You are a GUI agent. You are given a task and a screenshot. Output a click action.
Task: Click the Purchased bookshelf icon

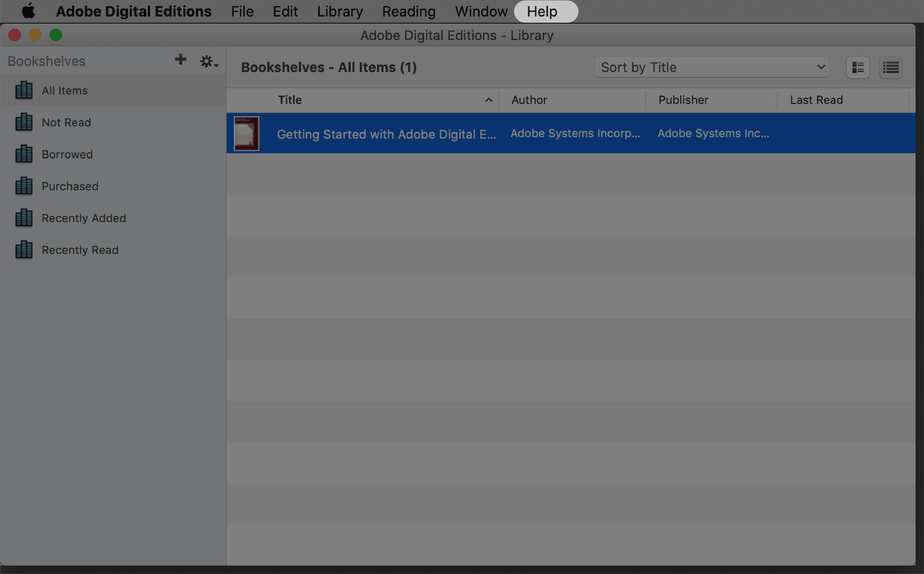pos(23,186)
